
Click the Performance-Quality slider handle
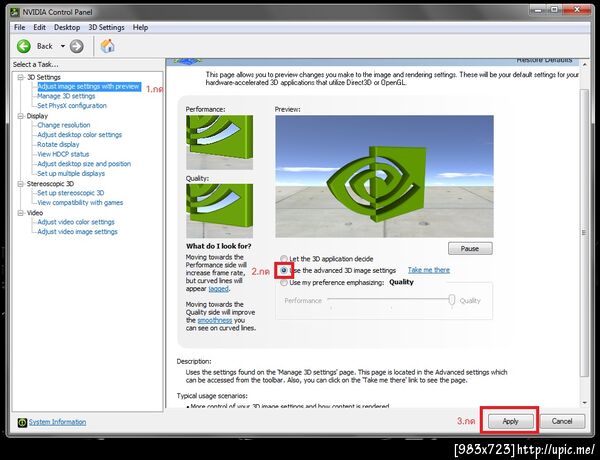[x=452, y=300]
